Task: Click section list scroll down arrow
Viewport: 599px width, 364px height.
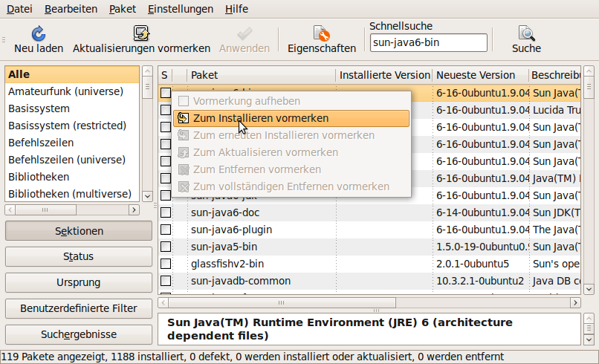Action: click(147, 196)
